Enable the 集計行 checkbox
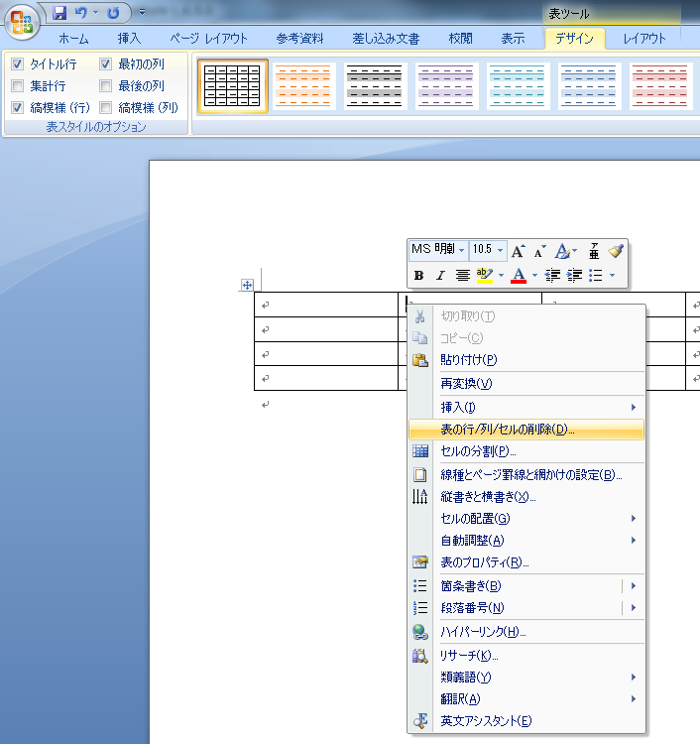Viewport: 700px width, 744px height. click(18, 86)
